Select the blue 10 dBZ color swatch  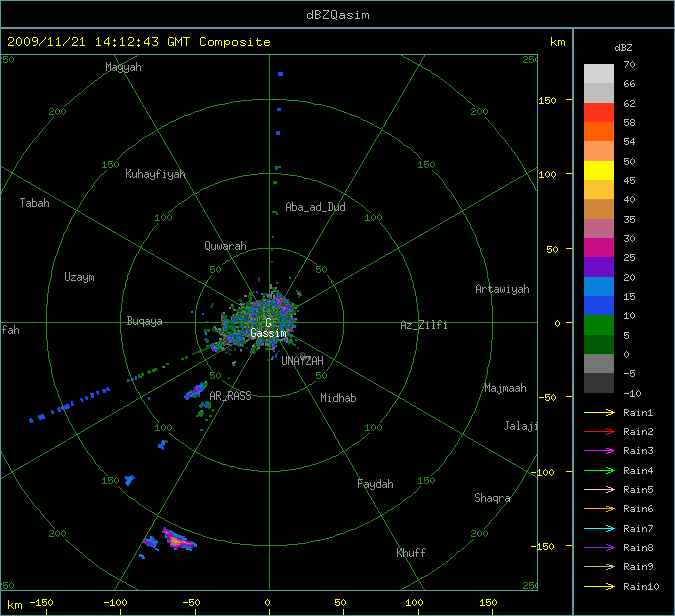(599, 306)
